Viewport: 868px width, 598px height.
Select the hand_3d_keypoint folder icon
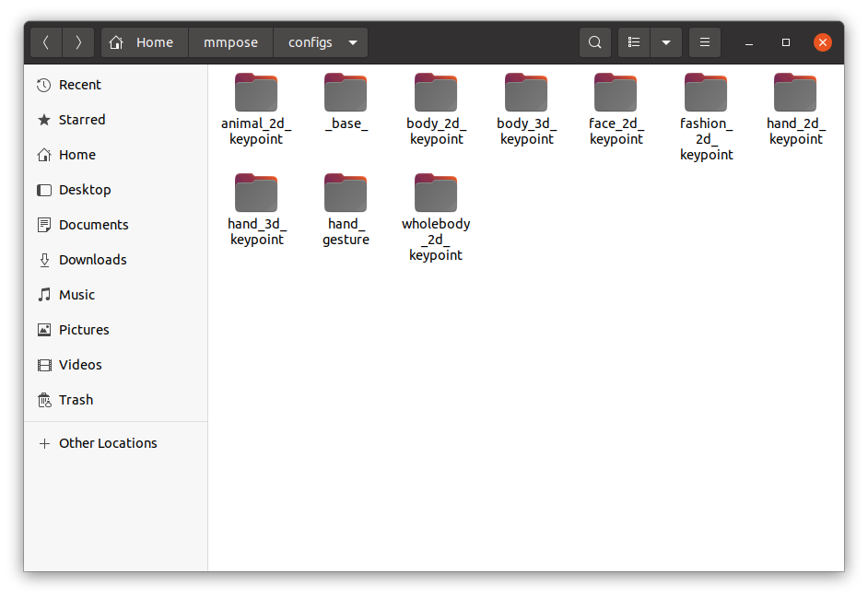(256, 193)
